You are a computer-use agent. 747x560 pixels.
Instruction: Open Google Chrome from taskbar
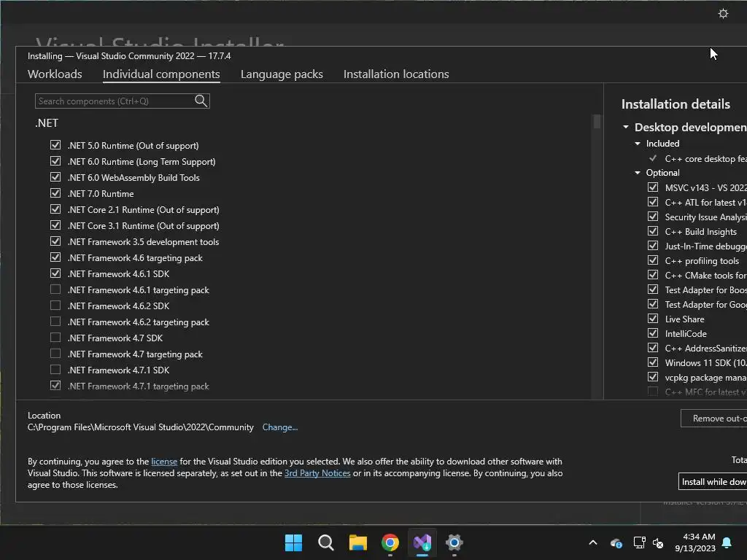click(x=390, y=542)
